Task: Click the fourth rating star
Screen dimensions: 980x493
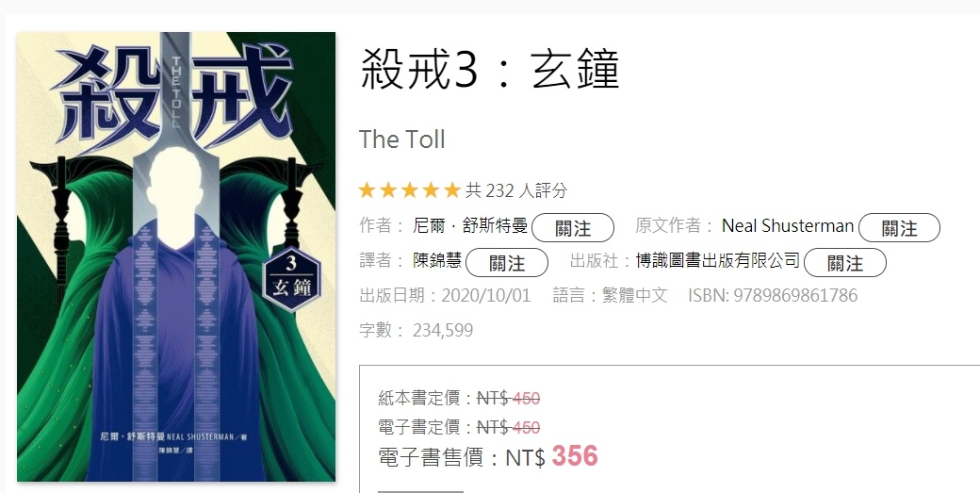Action: point(431,190)
